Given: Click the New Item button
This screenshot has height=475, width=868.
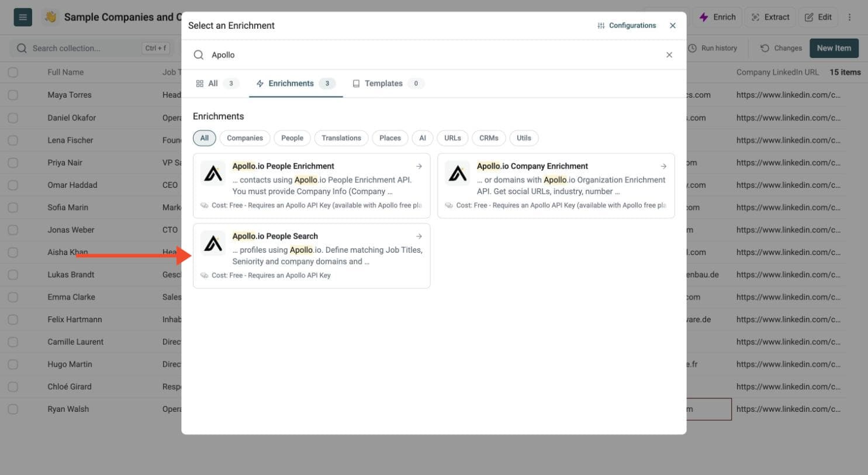Looking at the screenshot, I should [x=834, y=48].
